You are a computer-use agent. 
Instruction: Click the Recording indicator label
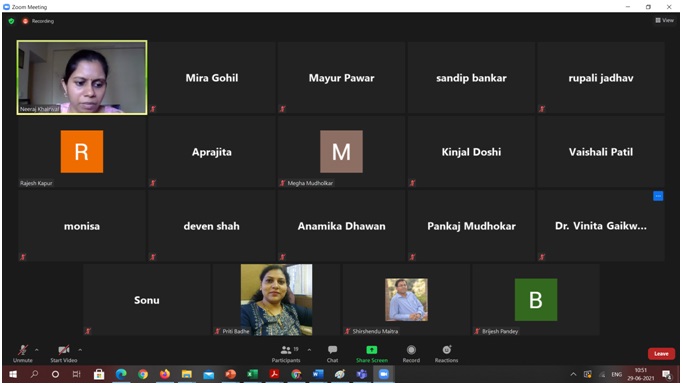click(x=43, y=21)
